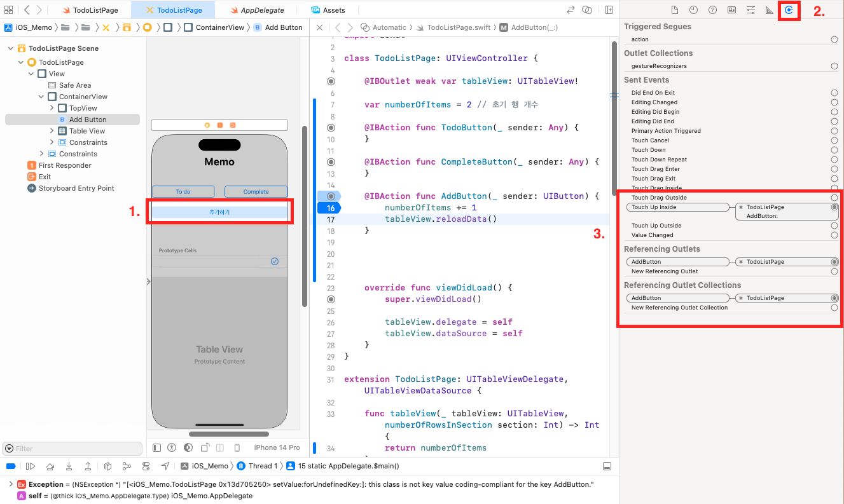Expand the TopView node in outline
Screen dimensions: 844x504
tap(52, 108)
